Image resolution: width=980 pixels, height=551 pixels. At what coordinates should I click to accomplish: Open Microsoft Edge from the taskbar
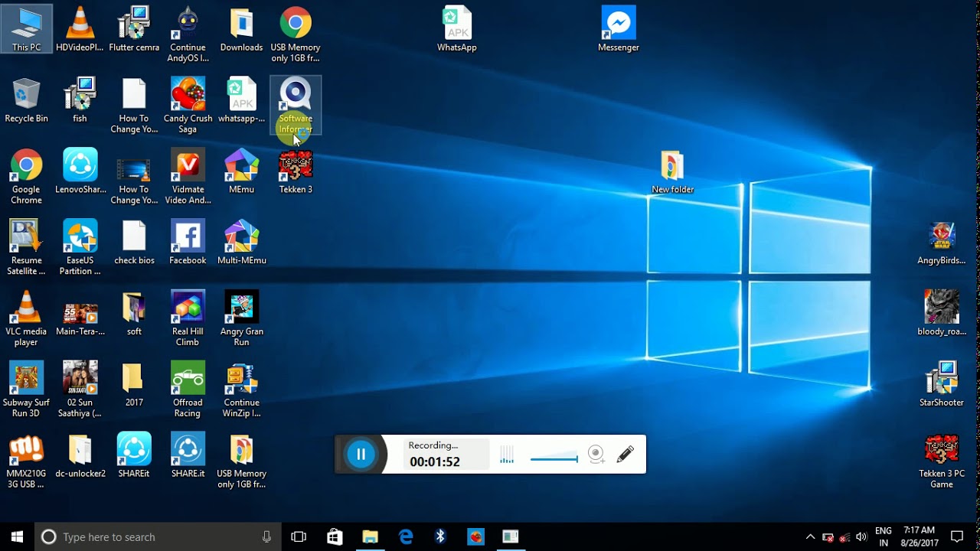406,536
